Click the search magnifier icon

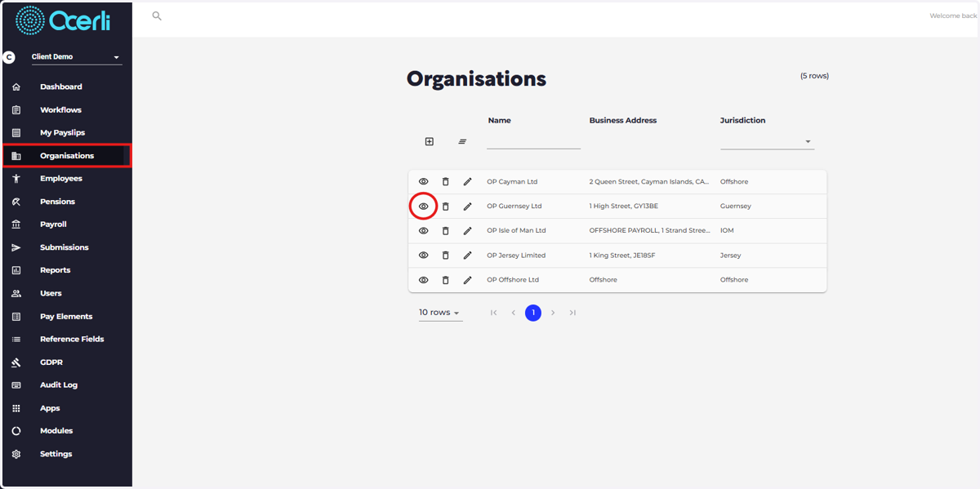click(x=157, y=16)
